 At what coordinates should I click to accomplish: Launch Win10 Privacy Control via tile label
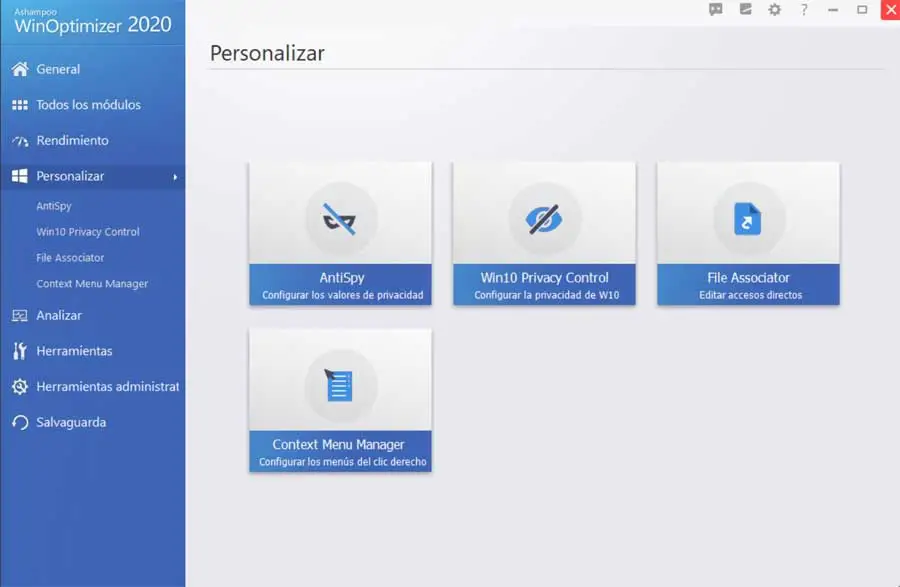click(545, 278)
